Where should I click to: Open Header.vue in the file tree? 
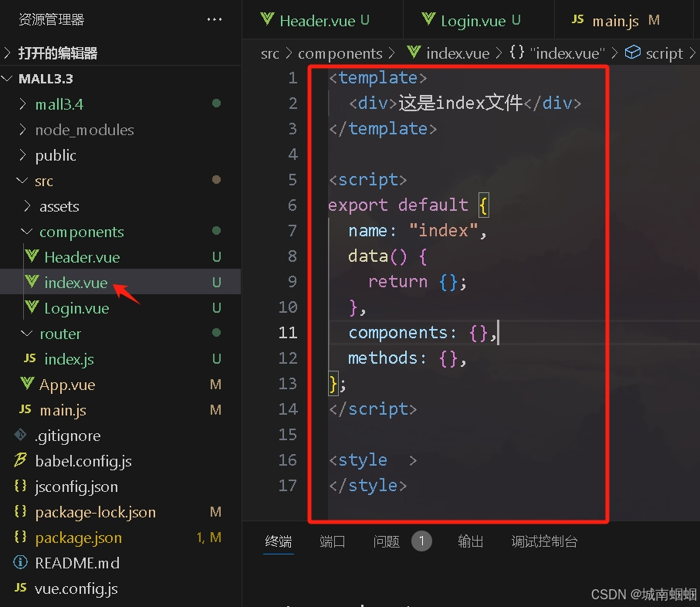pos(120,257)
